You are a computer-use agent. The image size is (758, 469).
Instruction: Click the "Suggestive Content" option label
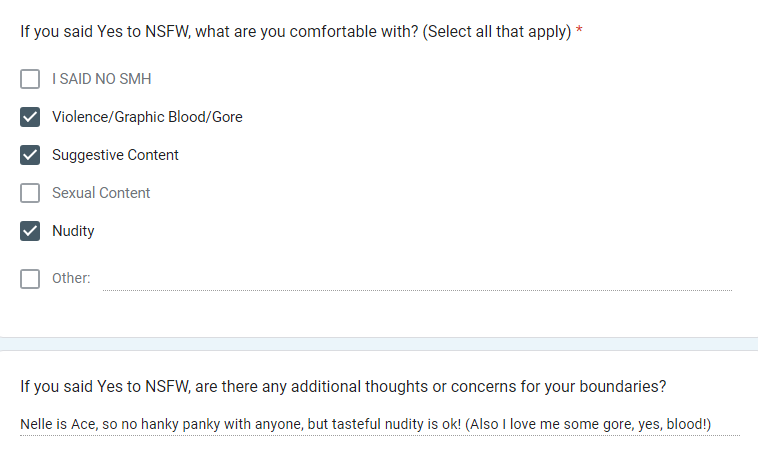[x=115, y=155]
